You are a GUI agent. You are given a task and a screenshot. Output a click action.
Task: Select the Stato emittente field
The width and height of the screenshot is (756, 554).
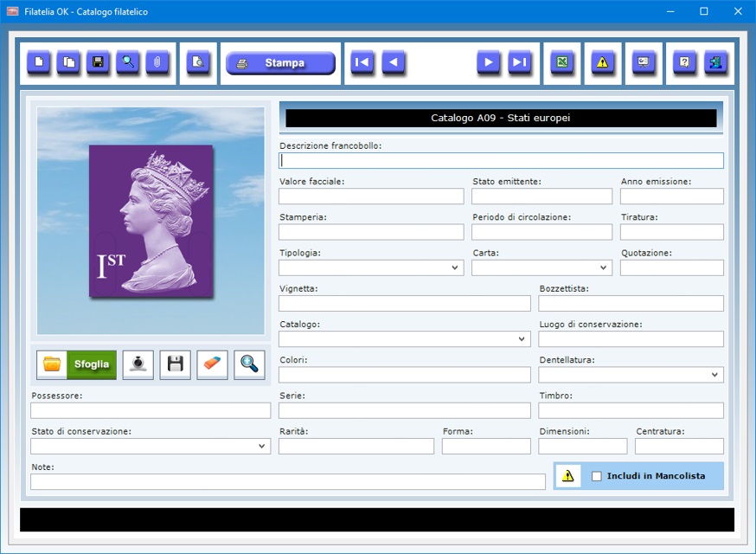pos(542,196)
